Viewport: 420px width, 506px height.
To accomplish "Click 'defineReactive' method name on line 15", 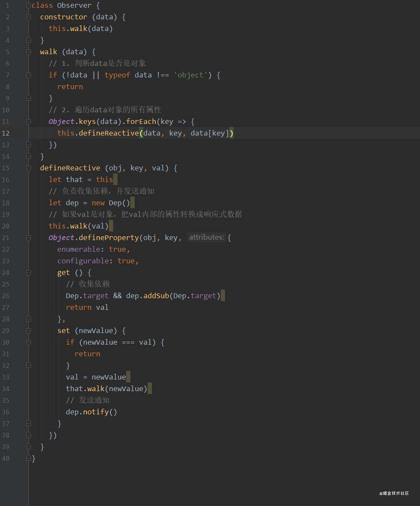I will [70, 168].
